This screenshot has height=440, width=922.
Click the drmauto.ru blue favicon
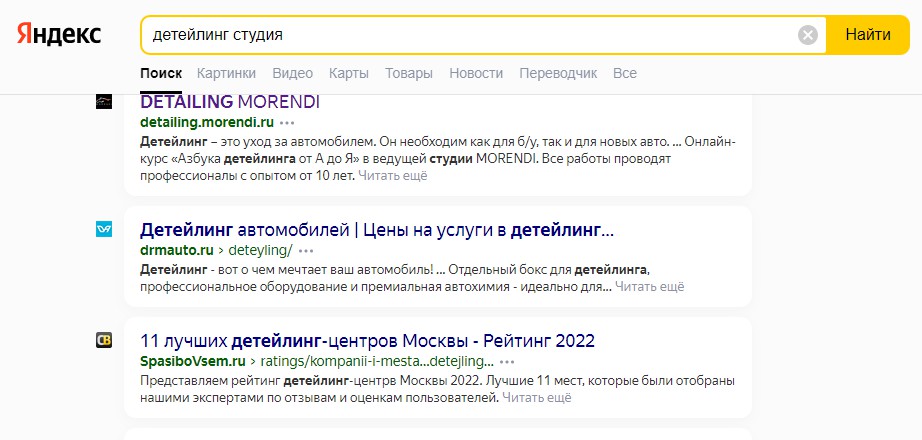click(103, 229)
